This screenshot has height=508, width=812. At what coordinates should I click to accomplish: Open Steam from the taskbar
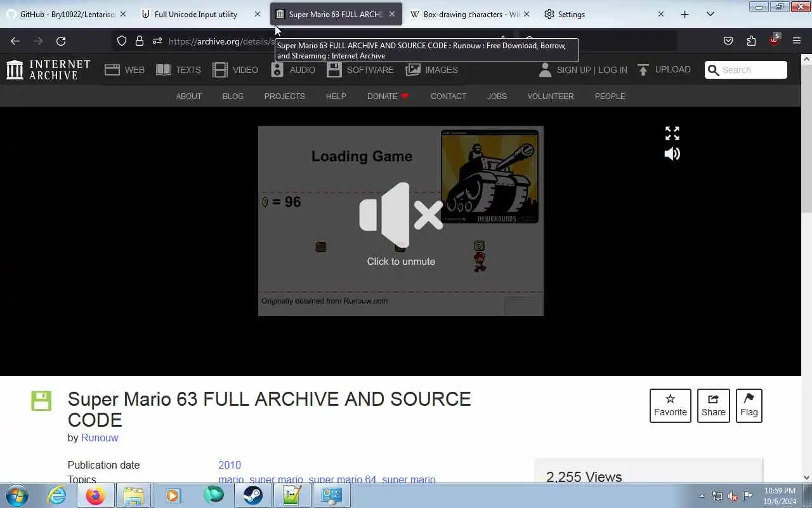(253, 495)
